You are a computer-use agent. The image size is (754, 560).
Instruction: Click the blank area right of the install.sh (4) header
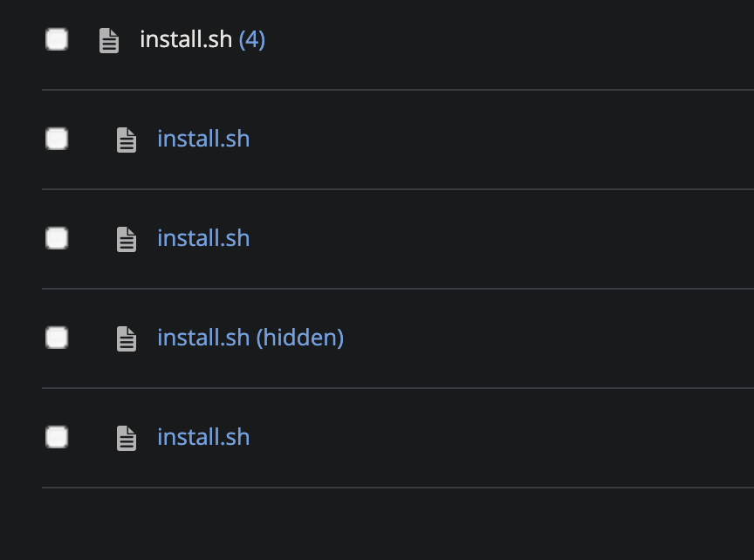point(510,39)
